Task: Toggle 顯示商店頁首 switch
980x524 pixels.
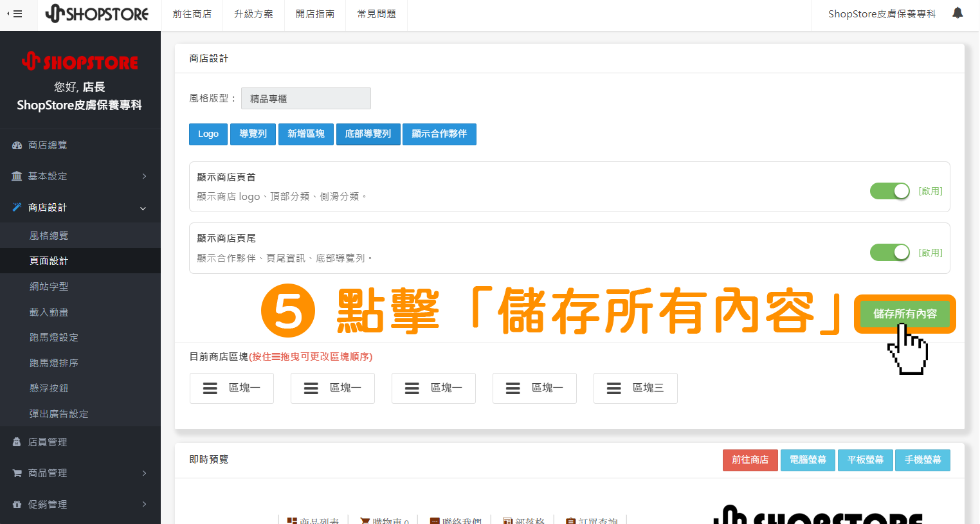Action: (890, 191)
